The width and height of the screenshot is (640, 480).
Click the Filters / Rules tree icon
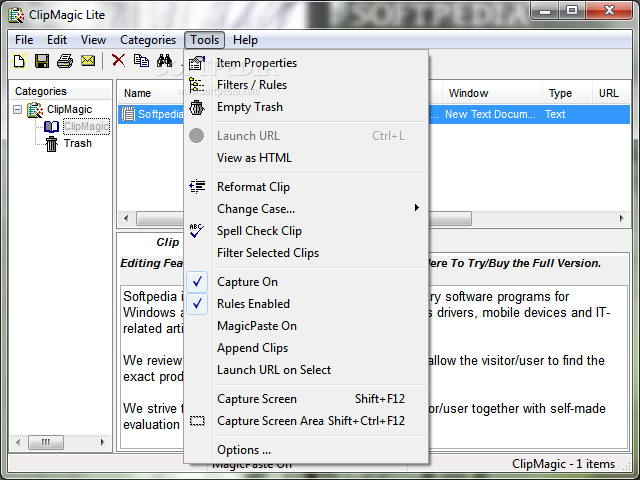click(197, 85)
